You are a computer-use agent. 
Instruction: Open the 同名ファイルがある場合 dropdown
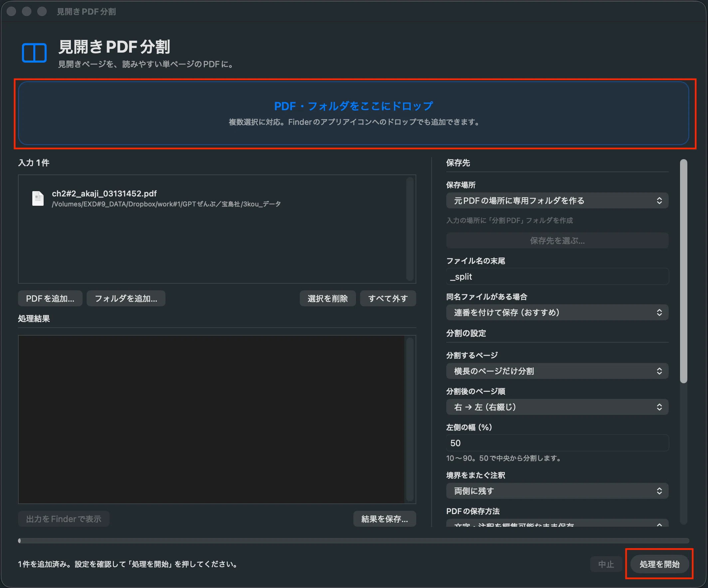pos(557,313)
